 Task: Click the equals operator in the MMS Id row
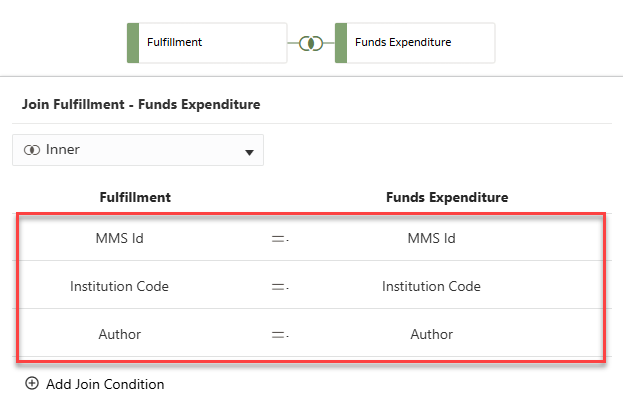click(x=279, y=238)
